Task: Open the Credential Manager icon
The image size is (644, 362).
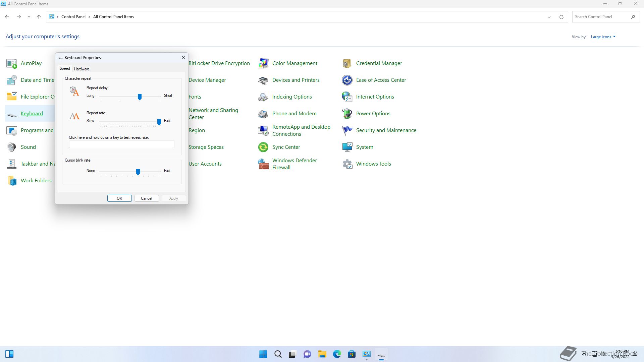Action: click(347, 63)
